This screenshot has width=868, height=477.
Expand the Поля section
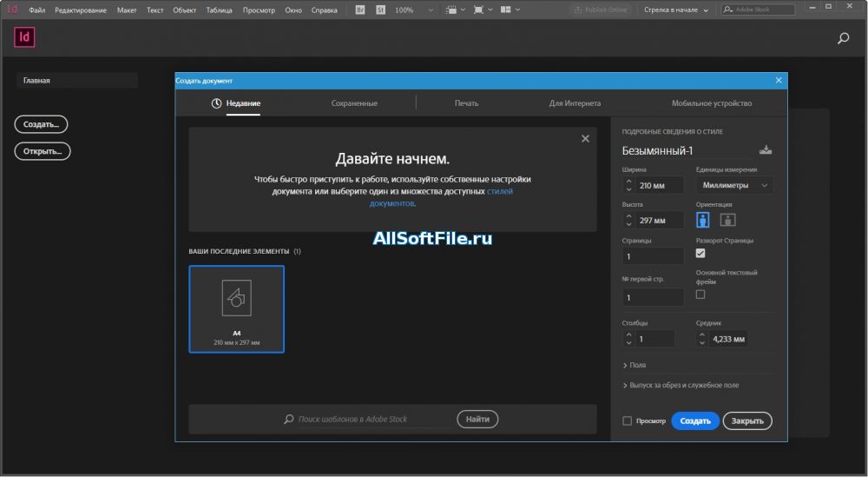(x=635, y=365)
